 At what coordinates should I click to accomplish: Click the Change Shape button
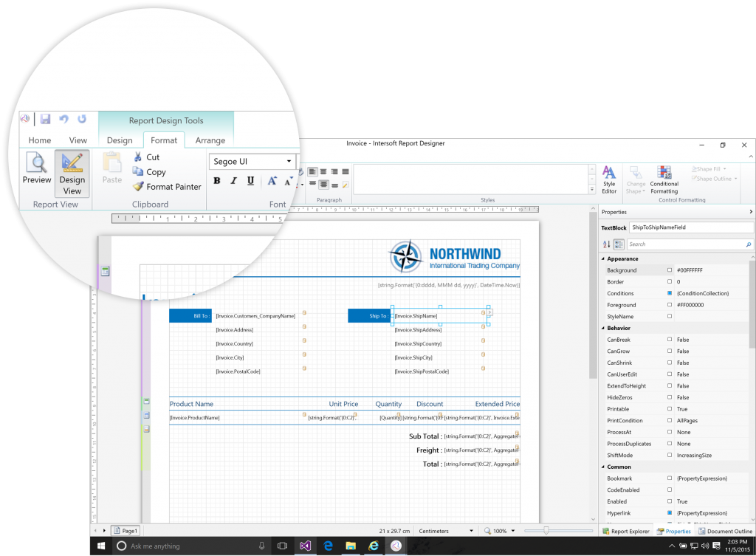tap(636, 180)
